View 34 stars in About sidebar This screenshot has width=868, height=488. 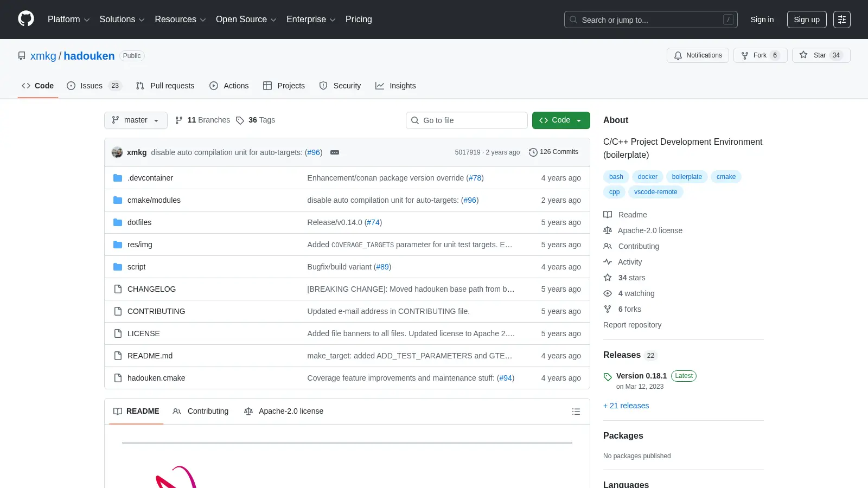pos(625,278)
